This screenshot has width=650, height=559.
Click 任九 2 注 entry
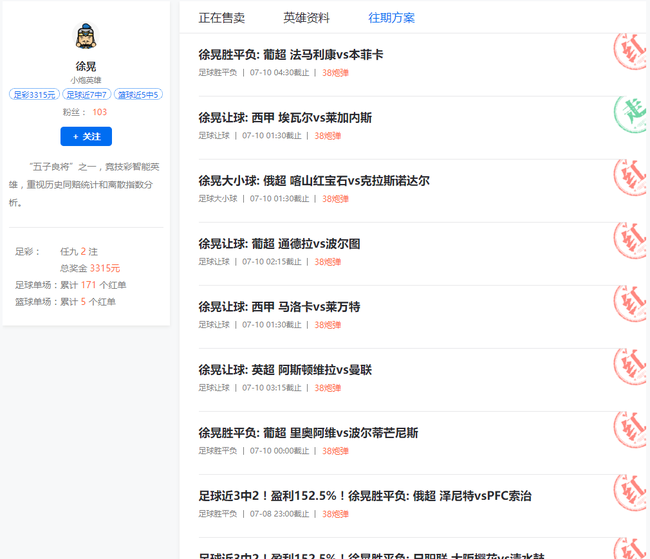pos(79,252)
